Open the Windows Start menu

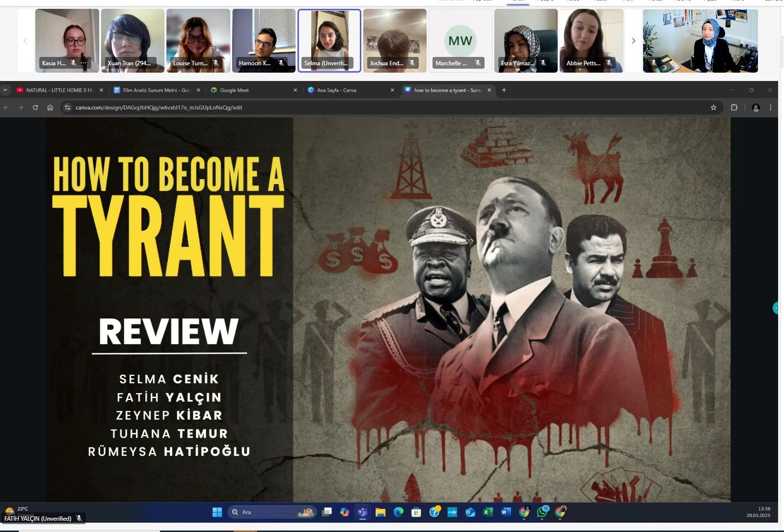(x=217, y=512)
